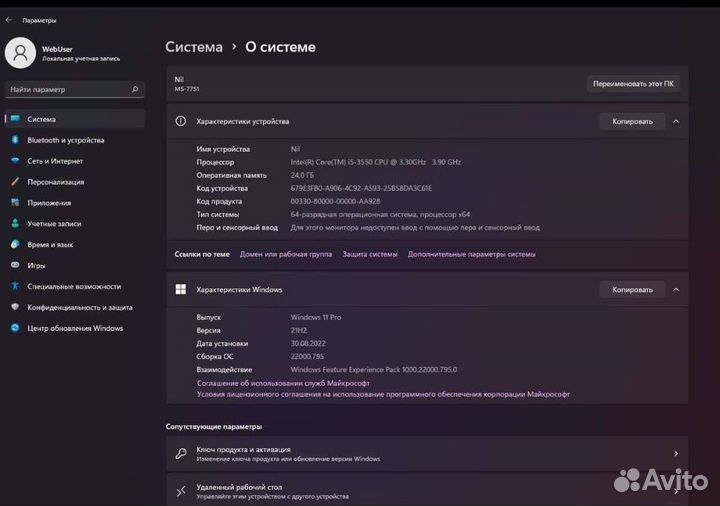Click the Система monitor icon in sidebar
This screenshot has height=506, width=720.
pos(16,119)
